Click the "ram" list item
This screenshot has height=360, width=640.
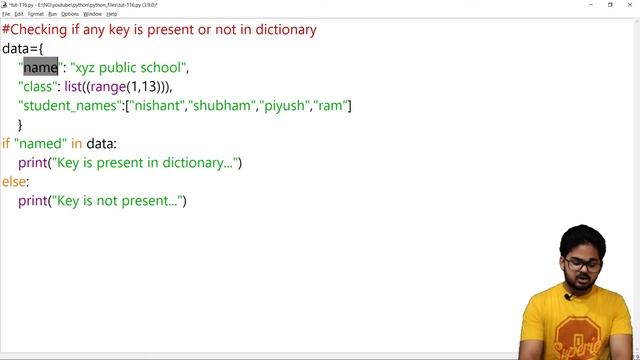(x=330, y=106)
